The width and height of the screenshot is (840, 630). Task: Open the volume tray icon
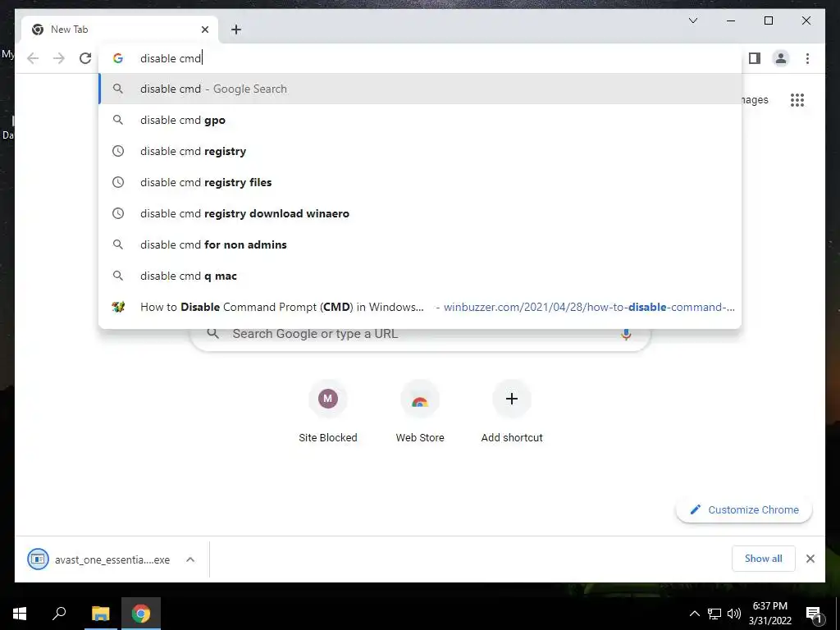coord(734,614)
